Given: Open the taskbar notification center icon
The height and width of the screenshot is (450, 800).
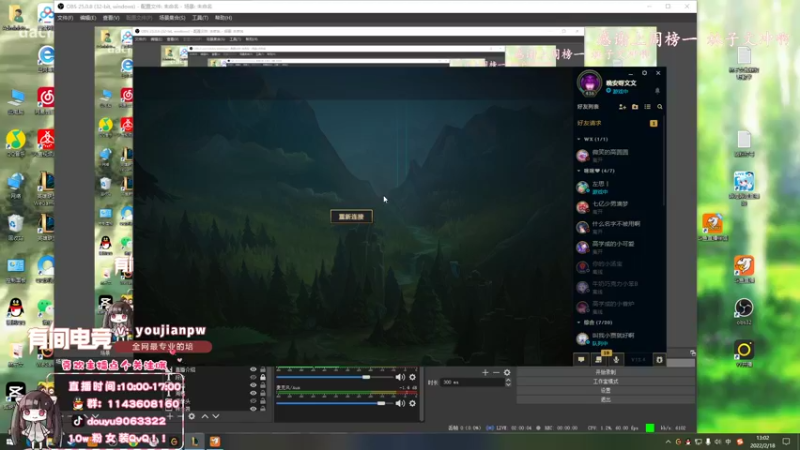Looking at the screenshot, I should coord(786,441).
